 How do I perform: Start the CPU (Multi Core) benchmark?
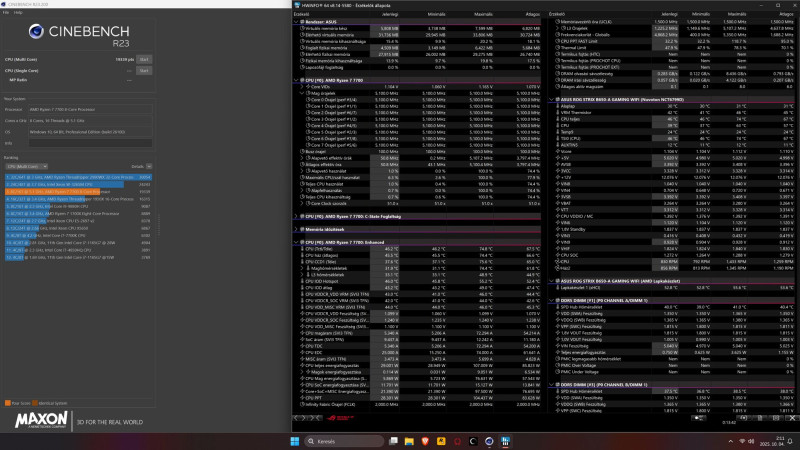point(144,60)
